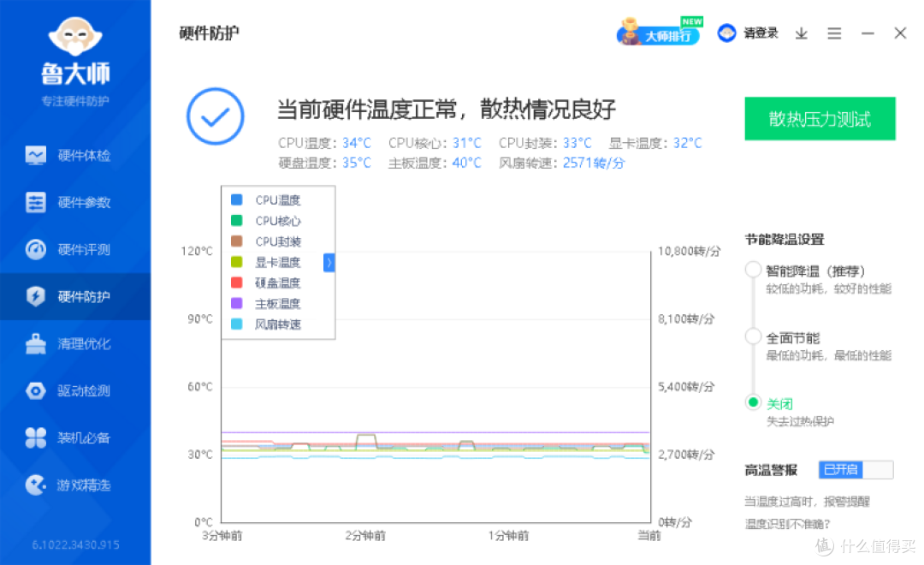This screenshot has width=924, height=565.
Task: Collapse the legend with the blue arrow
Action: (329, 263)
